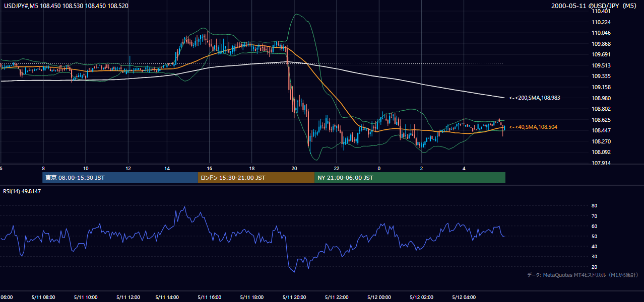Image resolution: width=644 pixels, height=302 pixels.
Task: Click the 5/11 20:00 time label
Action: point(294,297)
